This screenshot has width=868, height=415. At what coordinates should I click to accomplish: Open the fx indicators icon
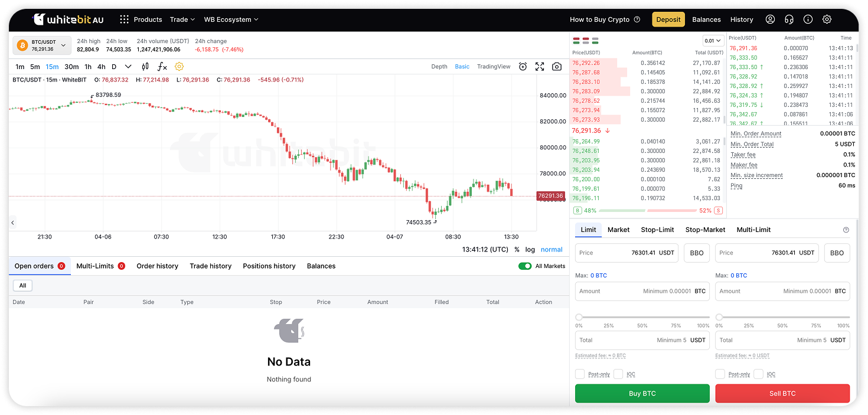pyautogui.click(x=162, y=67)
